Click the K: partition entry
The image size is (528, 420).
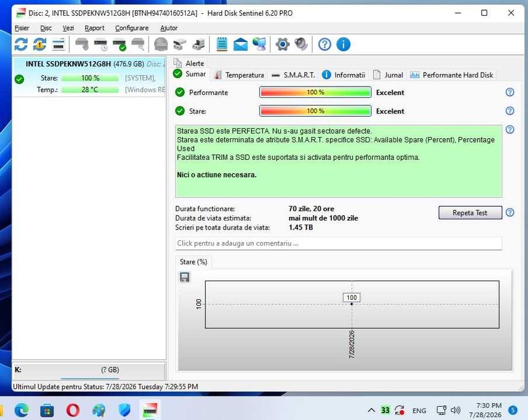click(89, 370)
